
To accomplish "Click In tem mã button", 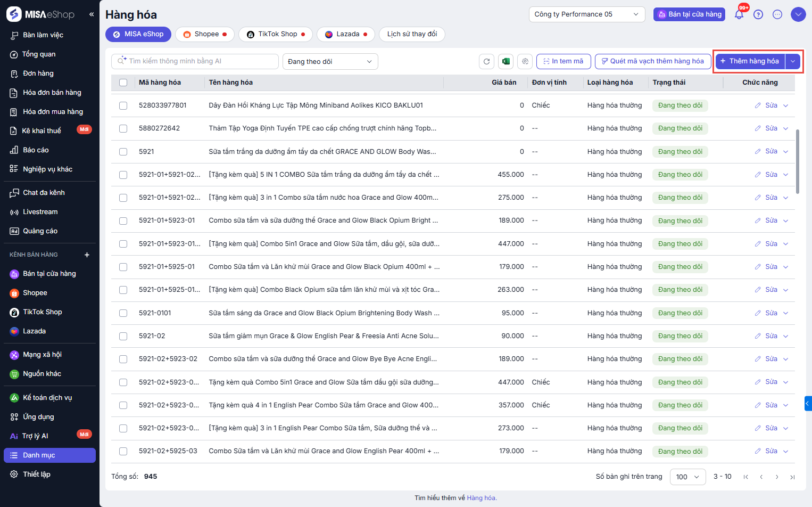I will (564, 61).
